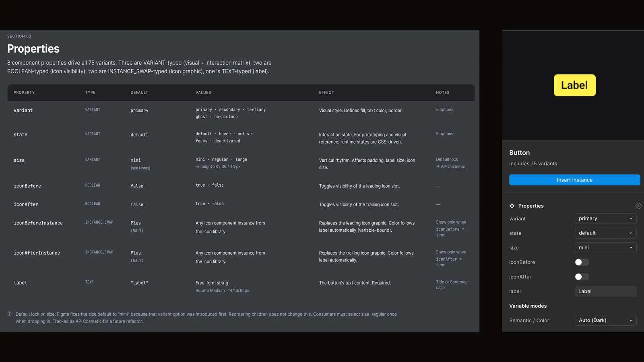Click the EFFECT column header
This screenshot has width=644, height=362.
tap(326, 93)
